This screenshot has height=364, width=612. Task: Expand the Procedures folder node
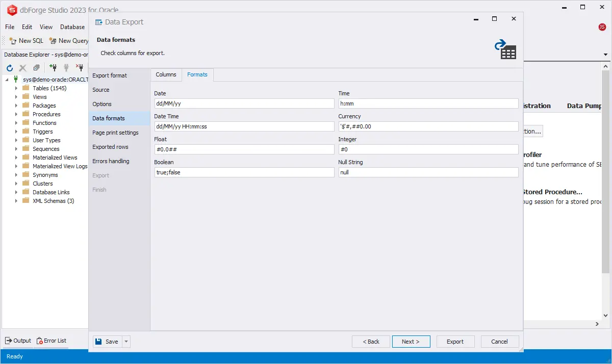tap(16, 114)
